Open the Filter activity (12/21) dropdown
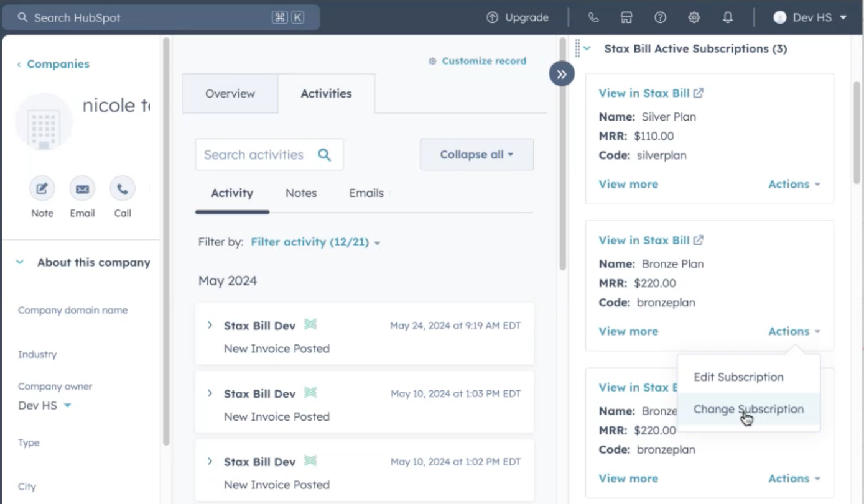Image resolution: width=864 pixels, height=504 pixels. pos(315,242)
